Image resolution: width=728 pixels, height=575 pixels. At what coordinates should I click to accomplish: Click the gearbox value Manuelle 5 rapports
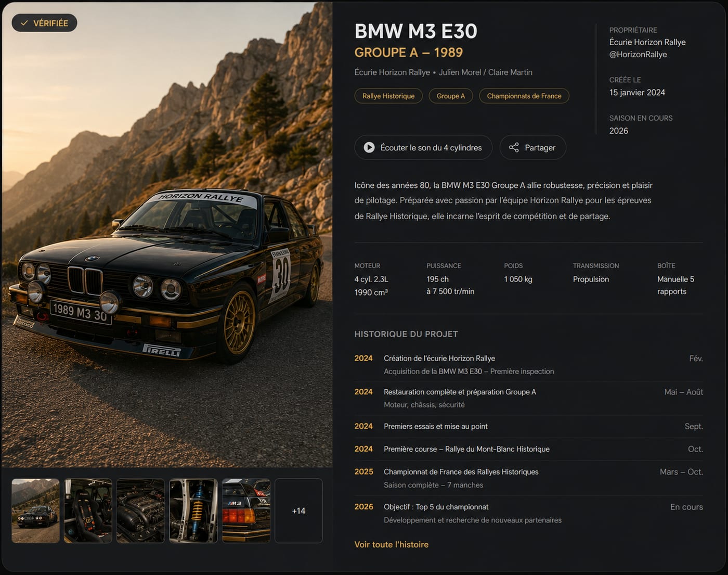(676, 285)
